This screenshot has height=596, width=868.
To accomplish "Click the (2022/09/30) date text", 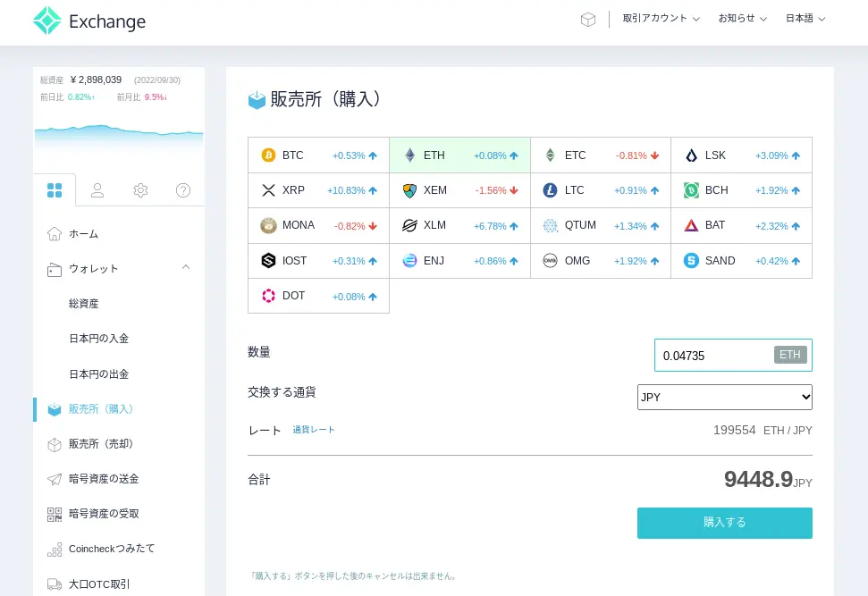I will point(157,80).
